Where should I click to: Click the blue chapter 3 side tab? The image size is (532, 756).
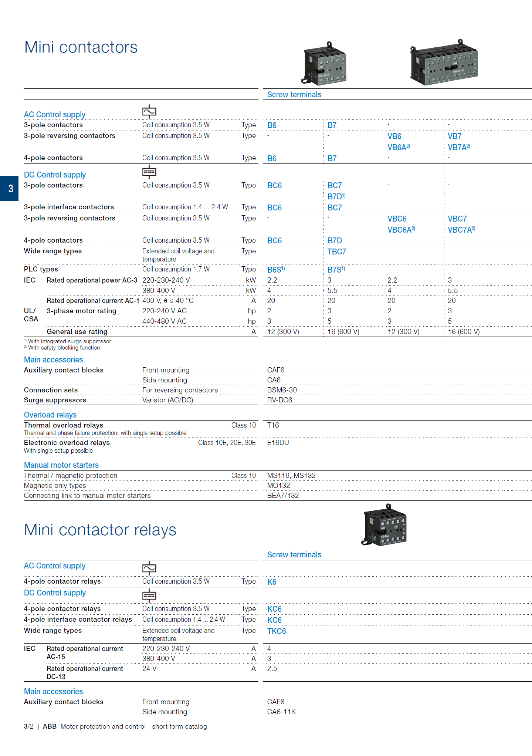click(x=9, y=188)
